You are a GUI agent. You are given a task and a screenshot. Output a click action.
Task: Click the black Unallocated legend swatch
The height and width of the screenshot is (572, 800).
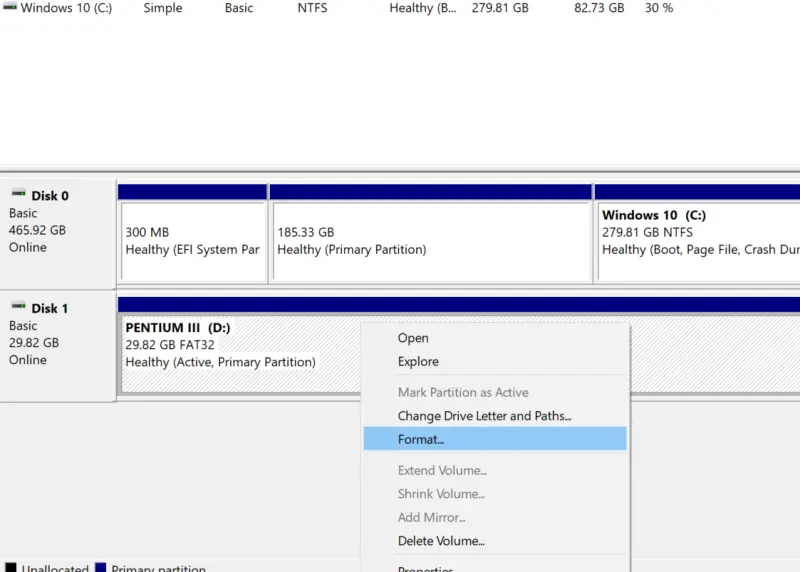tap(10, 567)
